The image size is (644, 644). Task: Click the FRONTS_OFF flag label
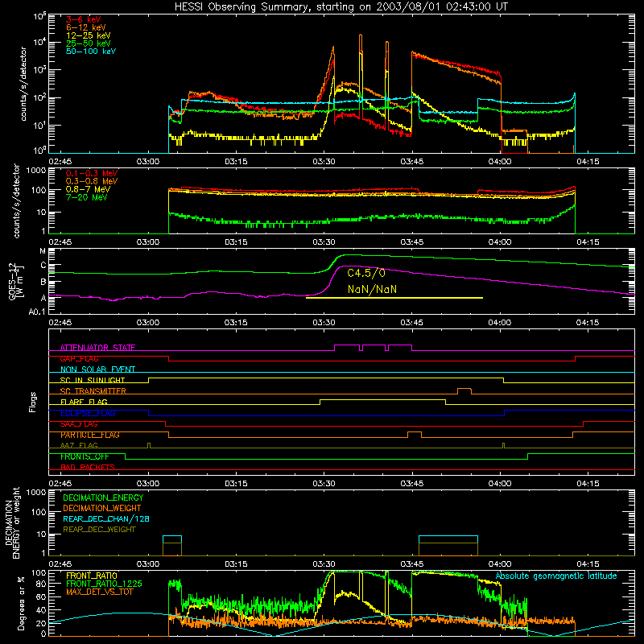(x=85, y=456)
